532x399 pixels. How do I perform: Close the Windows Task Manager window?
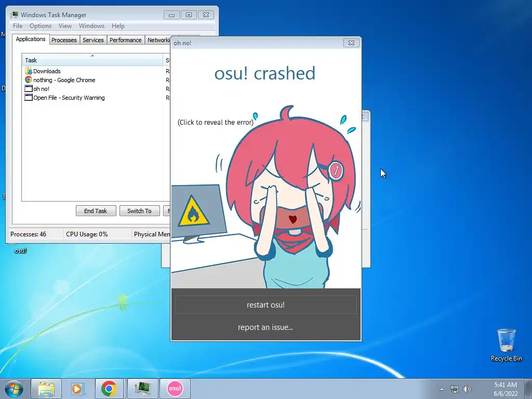pyautogui.click(x=206, y=15)
